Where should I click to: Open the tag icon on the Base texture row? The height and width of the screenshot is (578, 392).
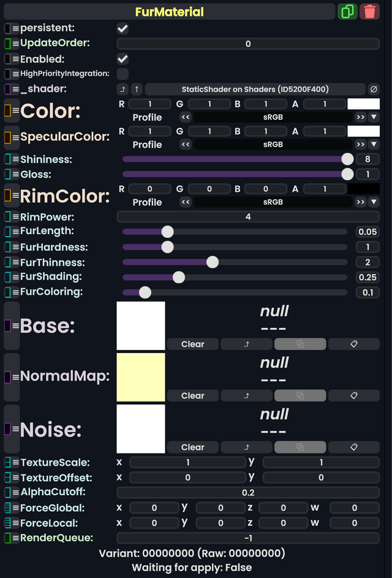(x=353, y=344)
